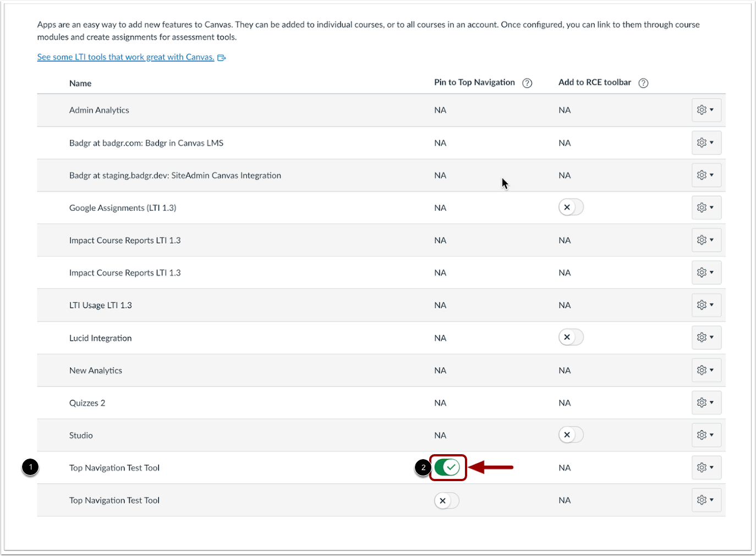This screenshot has height=556, width=756.
Task: Toggle RCE toolbar switch for Lucid Integration
Action: [571, 337]
